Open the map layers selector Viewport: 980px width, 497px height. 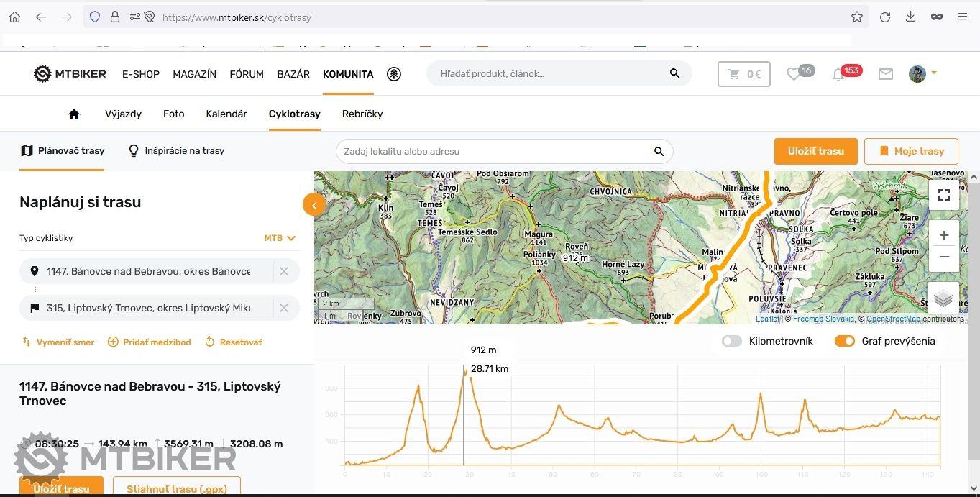click(x=943, y=298)
